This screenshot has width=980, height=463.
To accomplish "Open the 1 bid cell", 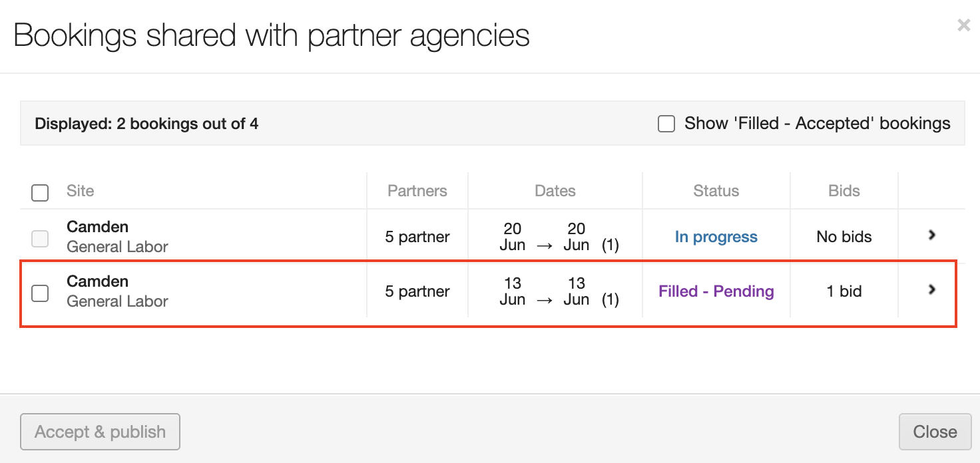I will 844,291.
